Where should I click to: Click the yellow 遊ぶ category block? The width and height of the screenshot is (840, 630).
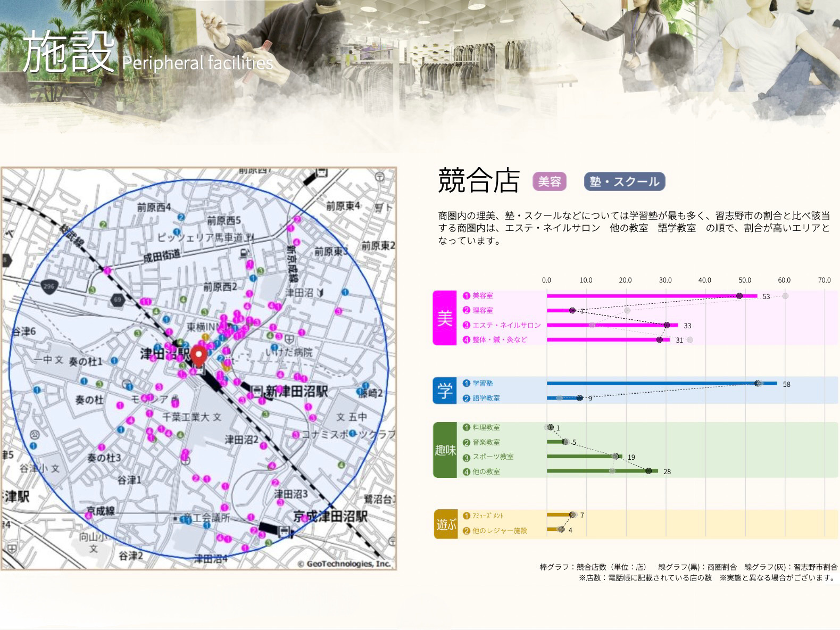click(x=446, y=524)
